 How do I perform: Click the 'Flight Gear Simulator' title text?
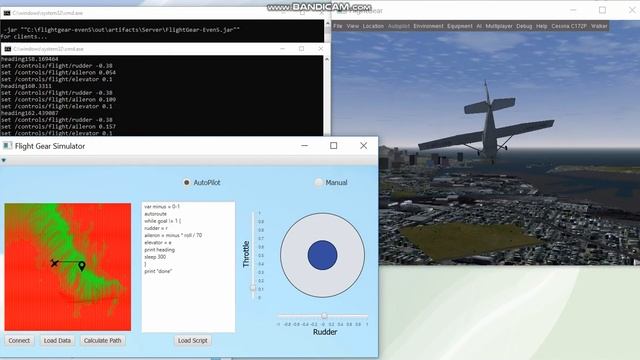pos(50,146)
